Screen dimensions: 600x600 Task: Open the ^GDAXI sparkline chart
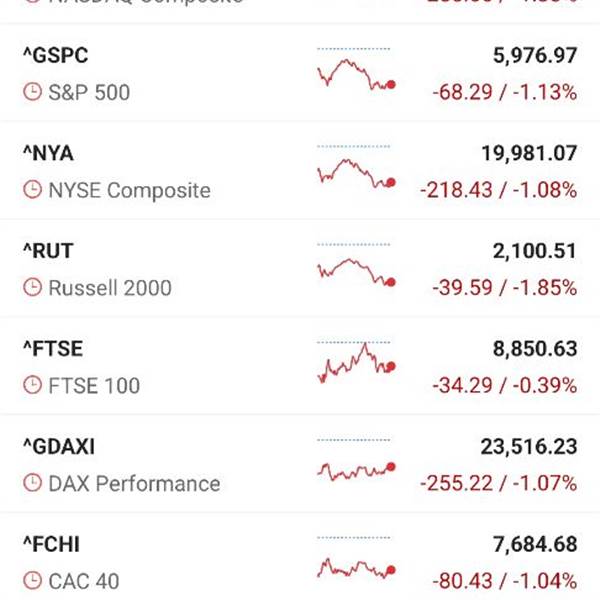356,460
